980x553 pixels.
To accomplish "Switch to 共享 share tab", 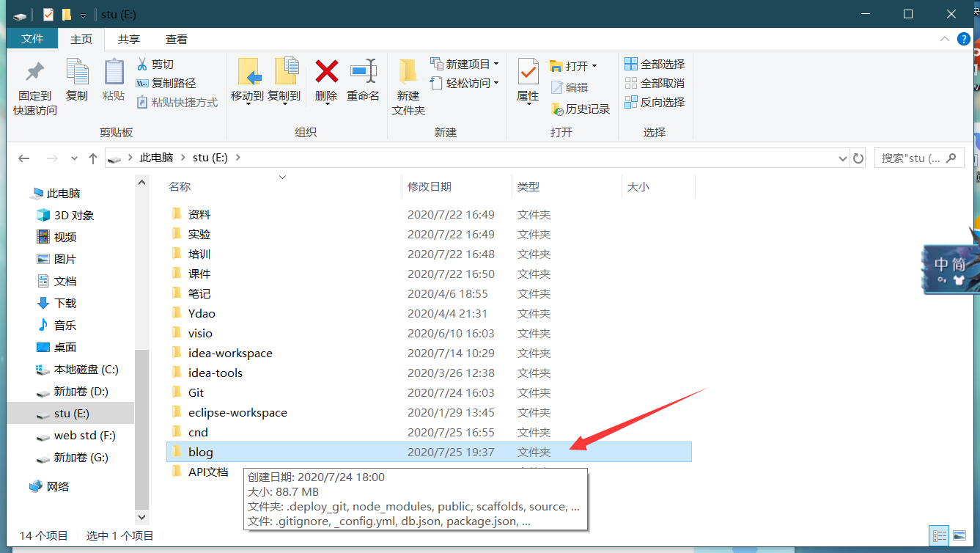I will [129, 40].
